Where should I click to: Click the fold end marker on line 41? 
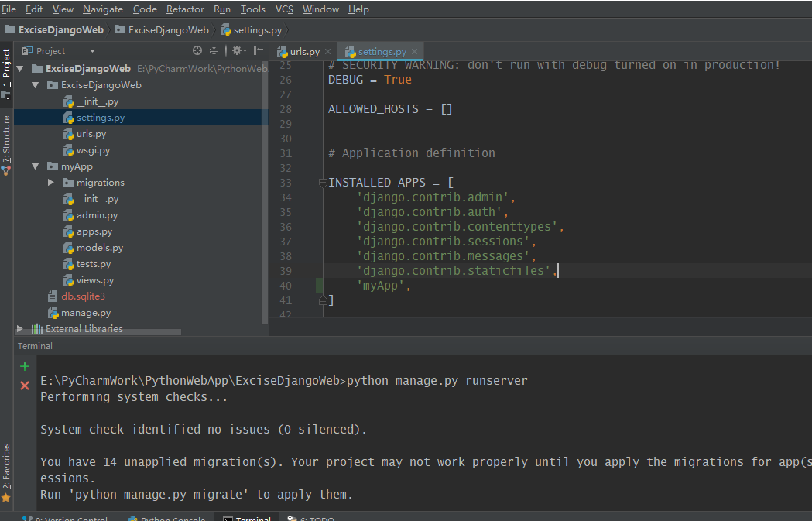(323, 300)
